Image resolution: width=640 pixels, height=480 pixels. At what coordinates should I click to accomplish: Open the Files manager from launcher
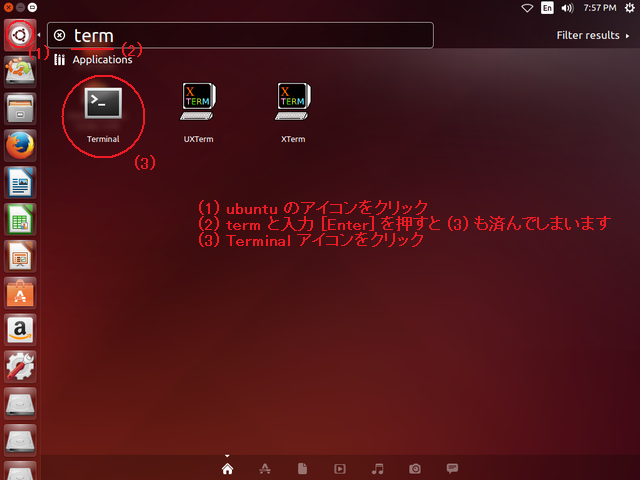(x=20, y=109)
